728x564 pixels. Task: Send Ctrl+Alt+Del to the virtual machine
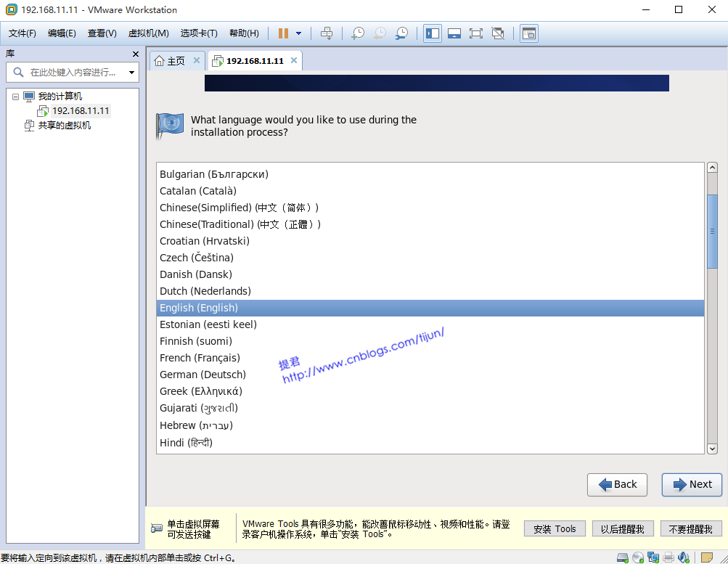click(x=327, y=33)
